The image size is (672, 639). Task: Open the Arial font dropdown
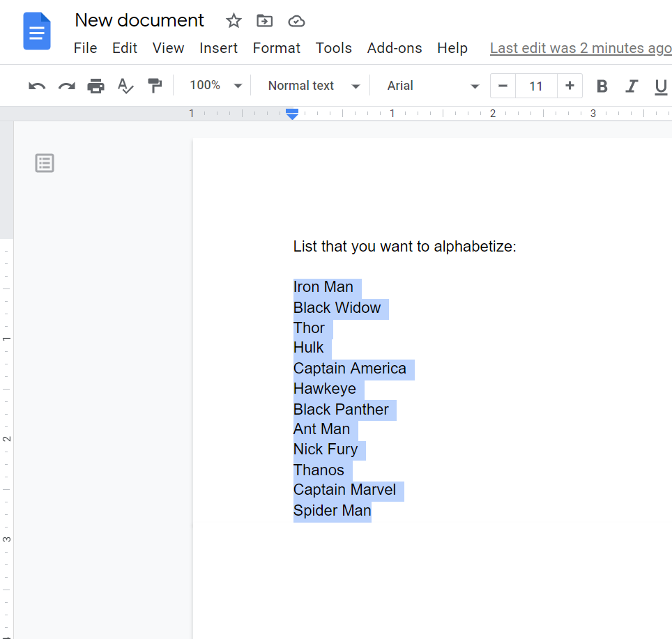point(432,86)
